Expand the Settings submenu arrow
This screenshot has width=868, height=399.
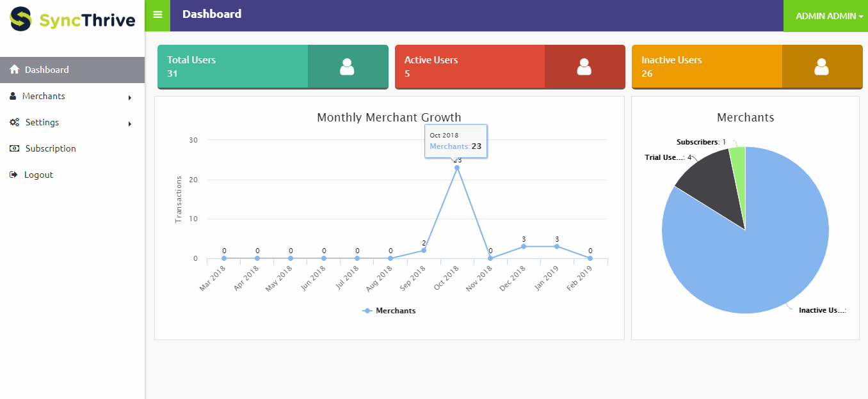click(x=130, y=123)
